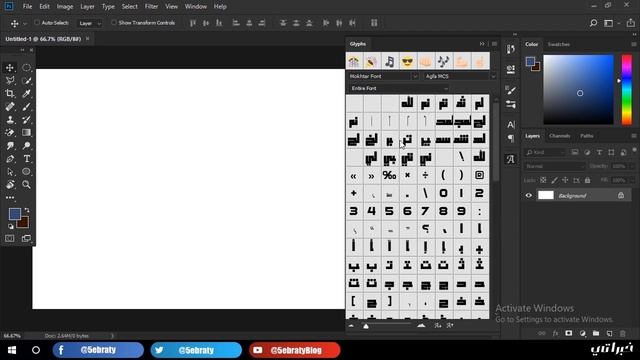Toggle Auto-Select checkbox

point(37,23)
